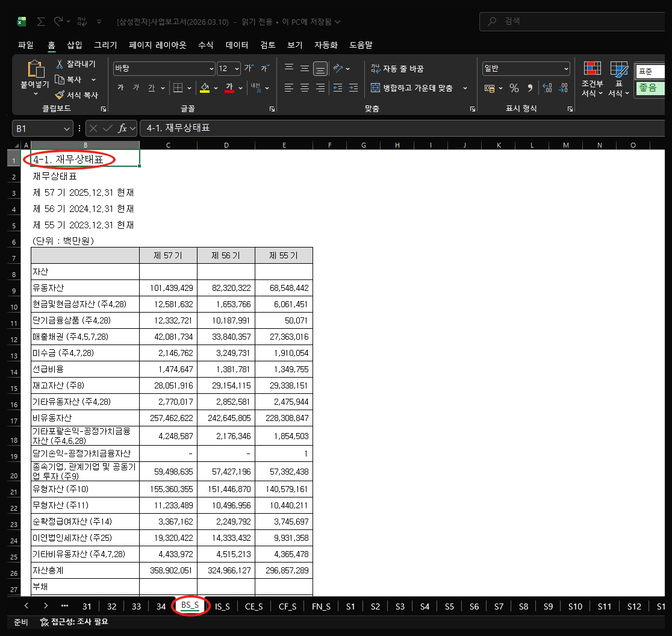
Task: Apply the red font color
Action: point(229,88)
